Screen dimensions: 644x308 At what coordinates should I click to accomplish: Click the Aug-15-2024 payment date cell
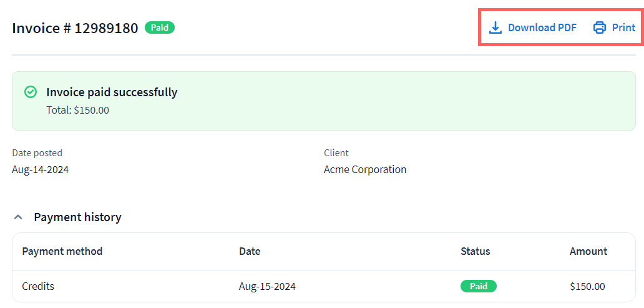click(267, 286)
